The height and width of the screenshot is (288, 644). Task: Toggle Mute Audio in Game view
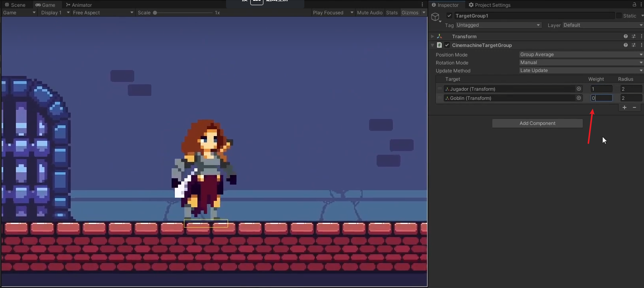click(369, 13)
